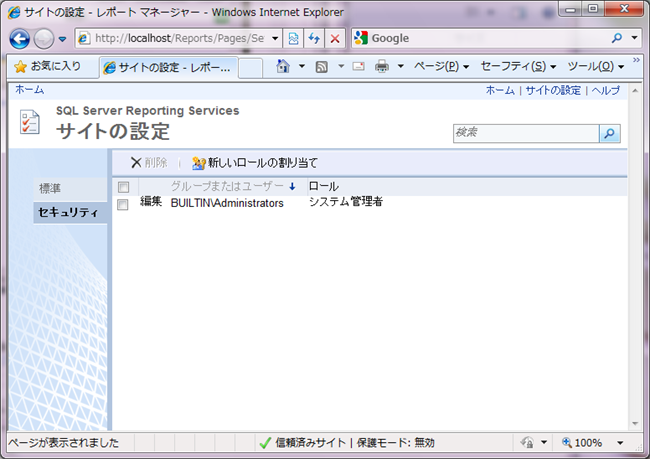Click the SQL Server Reporting Services text
650x459 pixels.
click(x=148, y=111)
